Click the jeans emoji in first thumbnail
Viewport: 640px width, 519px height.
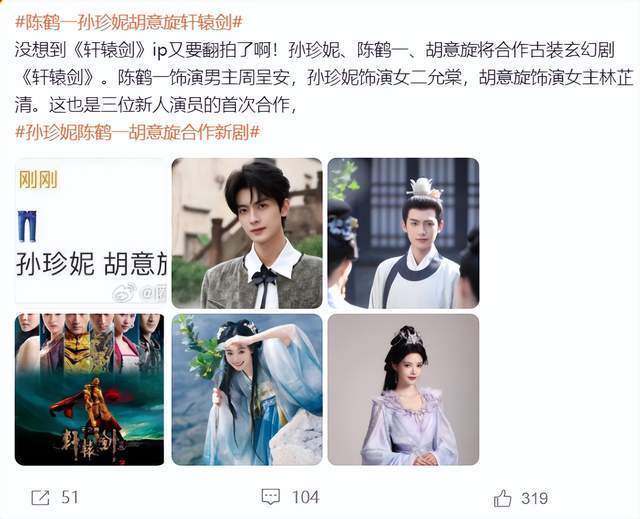(27, 226)
